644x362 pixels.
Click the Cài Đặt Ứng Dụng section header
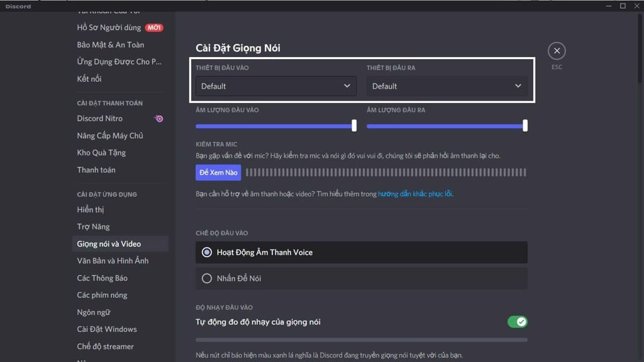(107, 194)
